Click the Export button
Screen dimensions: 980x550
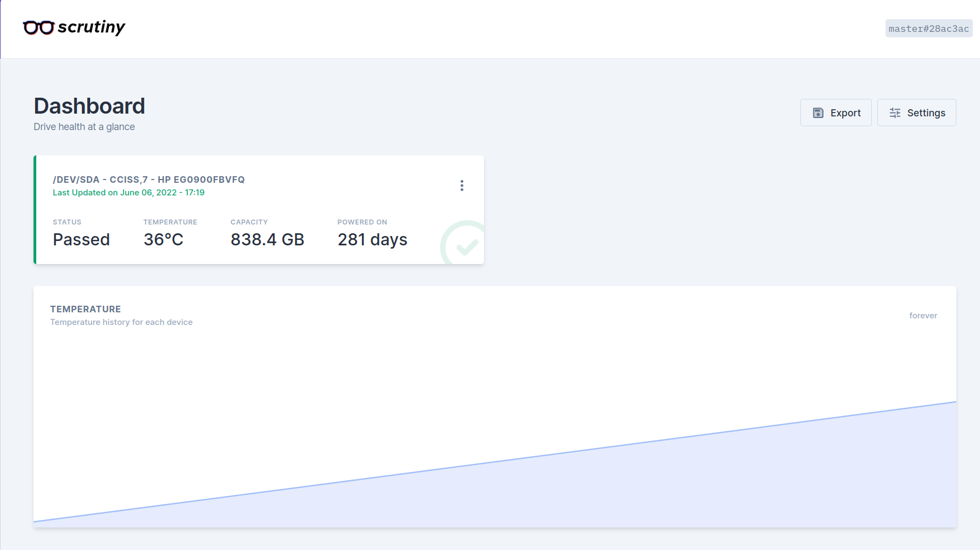[836, 112]
